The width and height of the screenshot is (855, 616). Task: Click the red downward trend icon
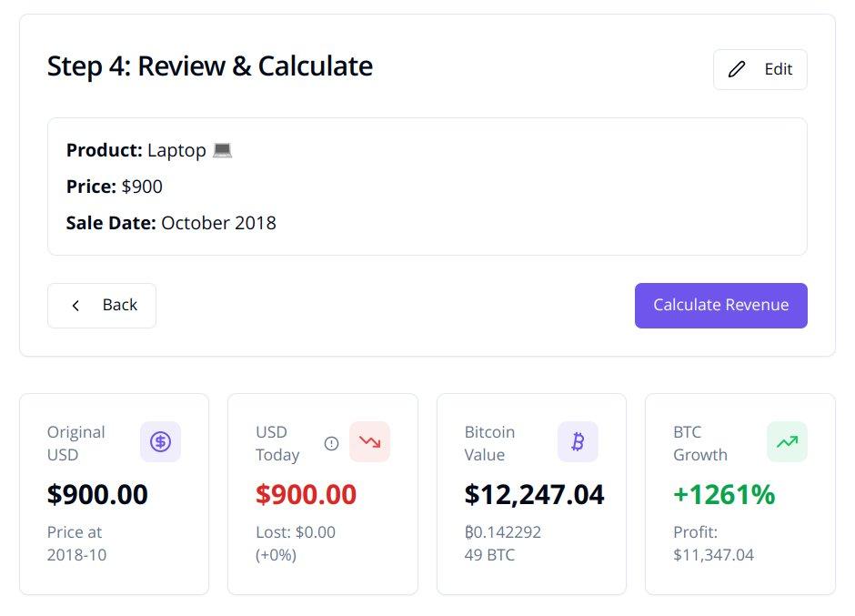pyautogui.click(x=369, y=442)
